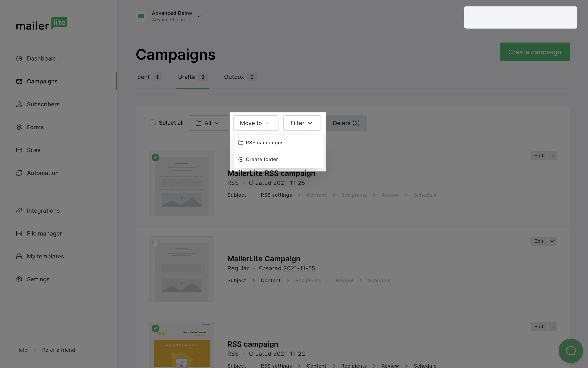588x368 pixels.
Task: Open the Help link
Action: pos(22,350)
